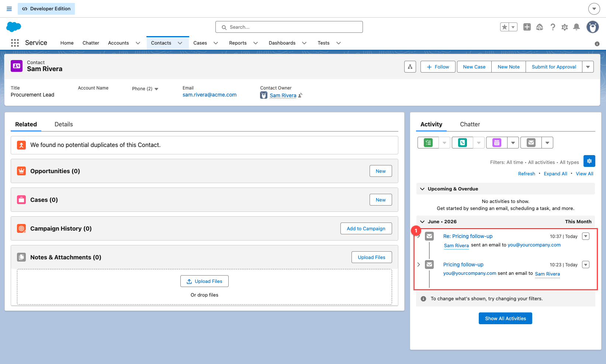Click the info icon under the avatar

tap(597, 44)
